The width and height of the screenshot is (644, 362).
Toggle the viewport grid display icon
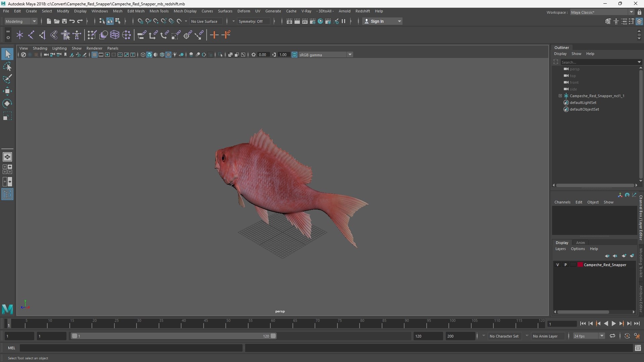pyautogui.click(x=95, y=55)
